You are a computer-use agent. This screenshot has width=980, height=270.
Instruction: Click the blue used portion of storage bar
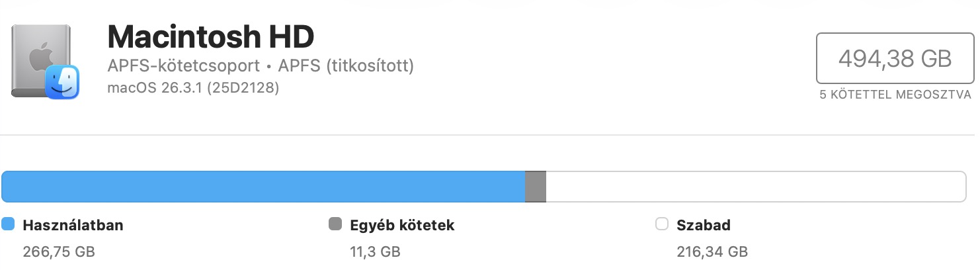pyautogui.click(x=263, y=187)
